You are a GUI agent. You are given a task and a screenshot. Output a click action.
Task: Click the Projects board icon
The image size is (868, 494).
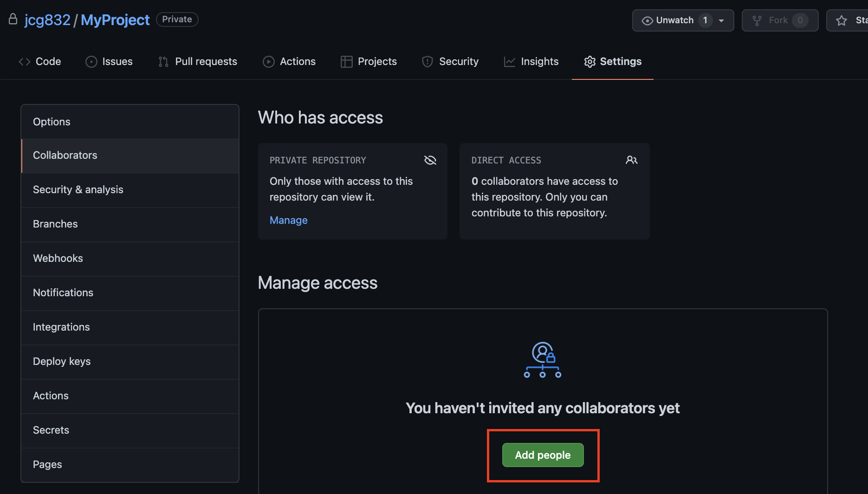346,62
